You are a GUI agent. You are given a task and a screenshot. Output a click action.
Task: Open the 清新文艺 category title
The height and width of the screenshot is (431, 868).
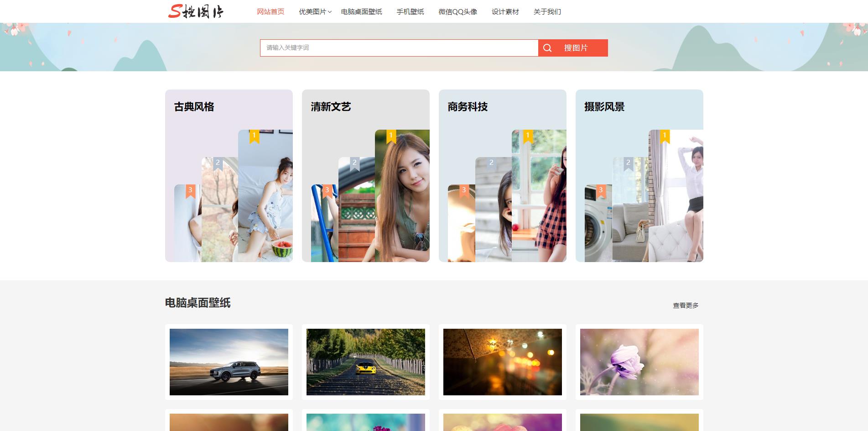click(x=331, y=107)
